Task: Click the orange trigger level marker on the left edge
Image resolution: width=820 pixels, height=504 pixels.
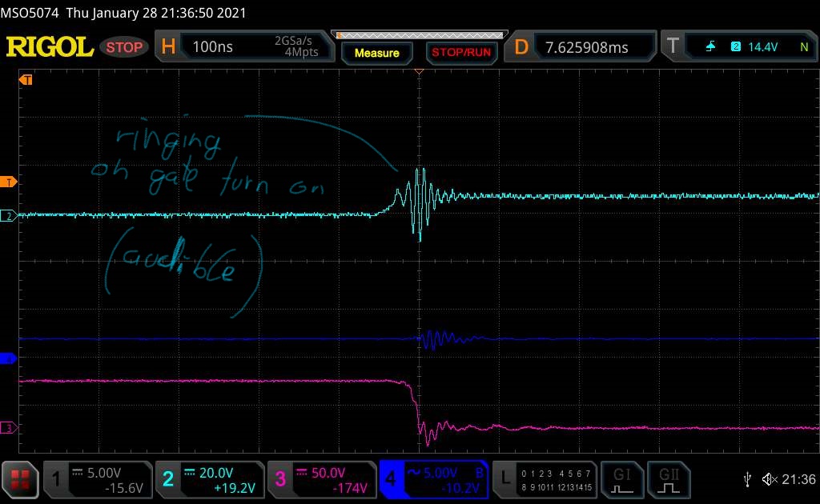Action: pyautogui.click(x=8, y=182)
